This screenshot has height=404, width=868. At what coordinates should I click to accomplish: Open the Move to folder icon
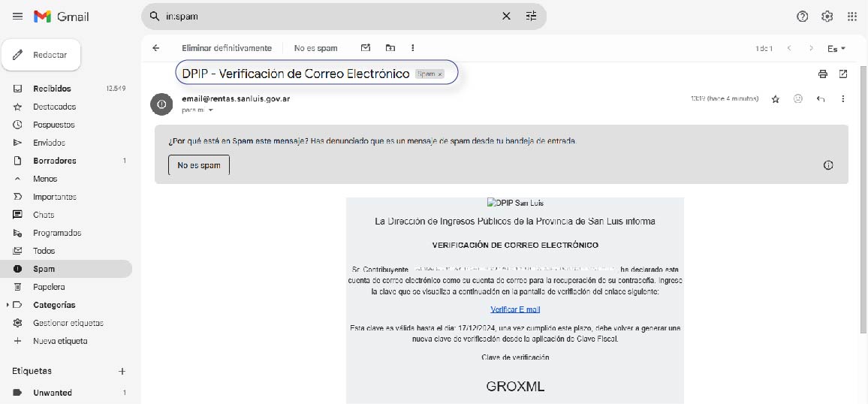pos(390,48)
